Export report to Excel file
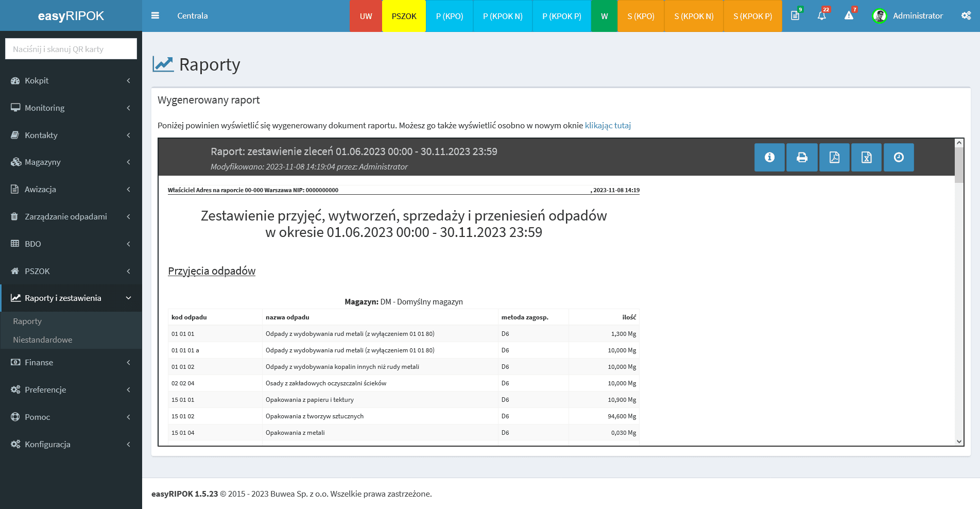980x509 pixels. (866, 157)
